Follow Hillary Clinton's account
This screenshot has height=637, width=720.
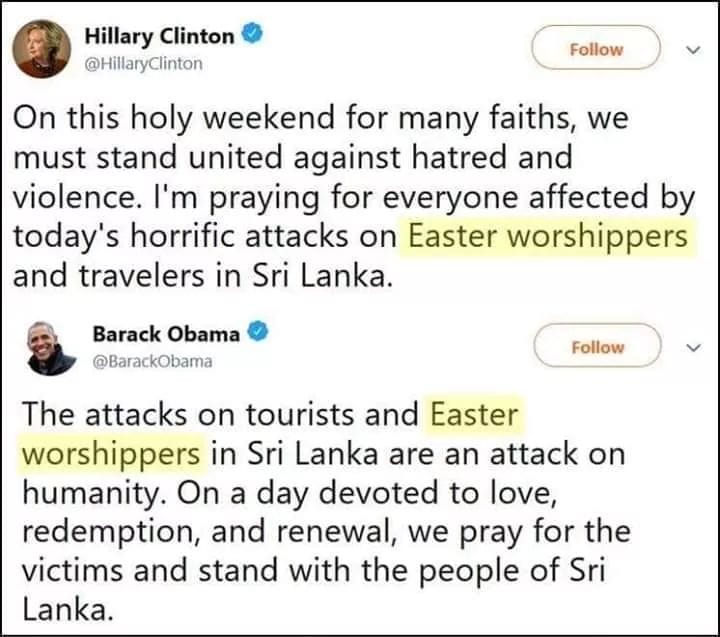597,49
